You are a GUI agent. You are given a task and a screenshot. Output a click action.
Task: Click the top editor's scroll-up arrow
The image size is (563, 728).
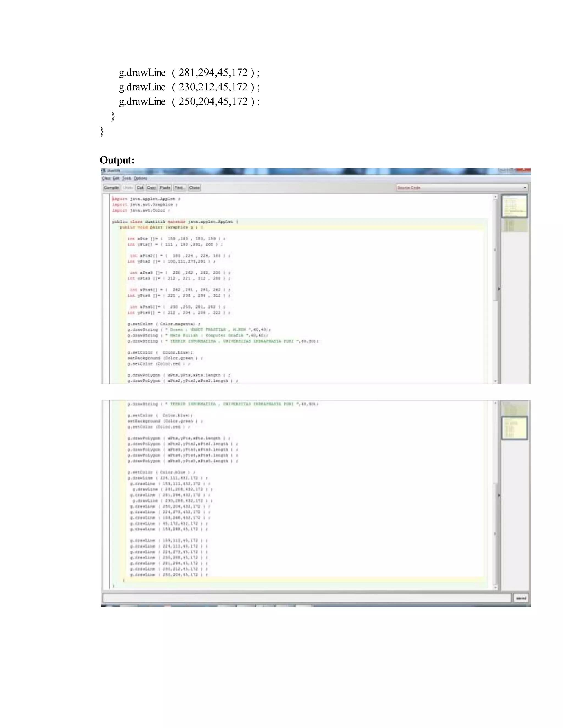point(495,197)
